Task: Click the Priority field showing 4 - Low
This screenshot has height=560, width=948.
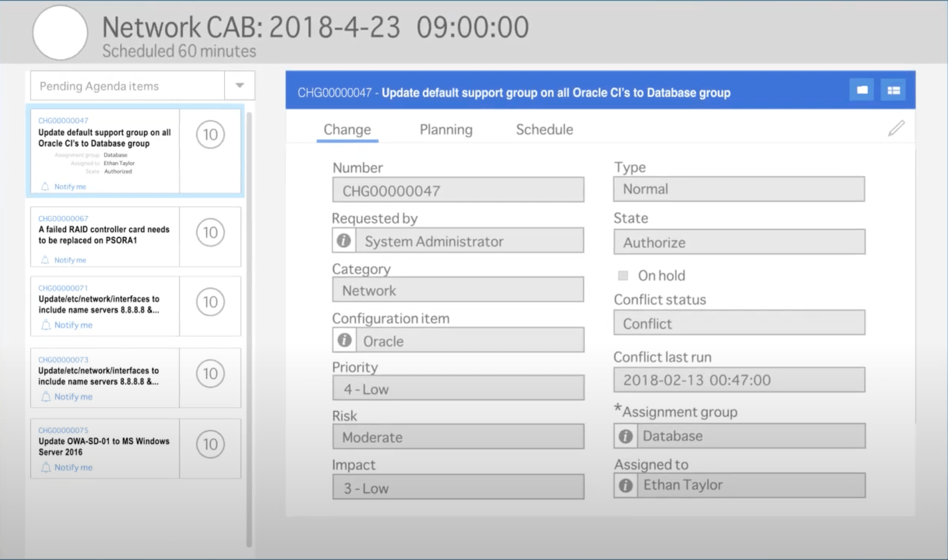Action: (458, 389)
